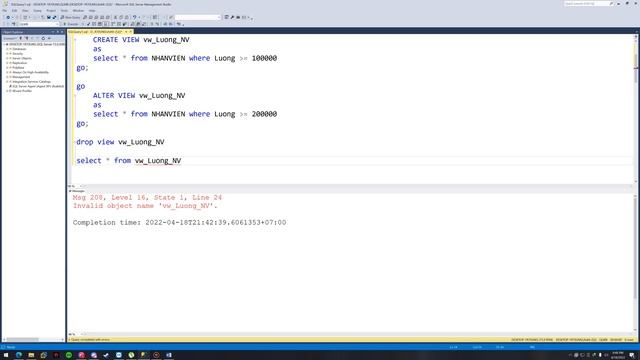Screen dimensions: 640x360
Task: Click the New Query toolbar button
Action: (70, 17)
